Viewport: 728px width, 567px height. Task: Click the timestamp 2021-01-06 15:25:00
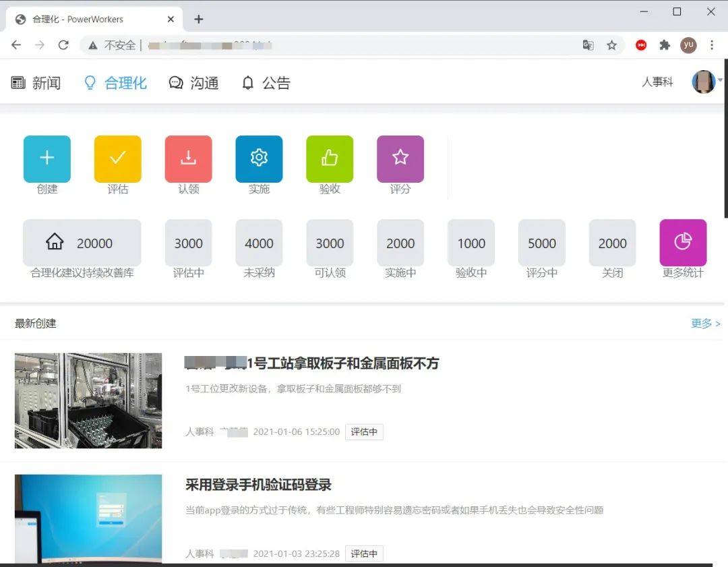(296, 432)
